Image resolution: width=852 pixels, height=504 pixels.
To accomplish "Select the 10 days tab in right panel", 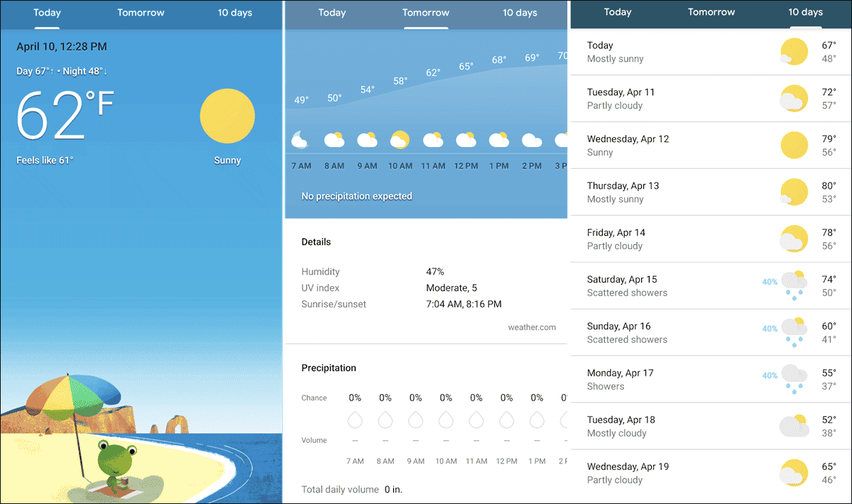I will pos(805,13).
